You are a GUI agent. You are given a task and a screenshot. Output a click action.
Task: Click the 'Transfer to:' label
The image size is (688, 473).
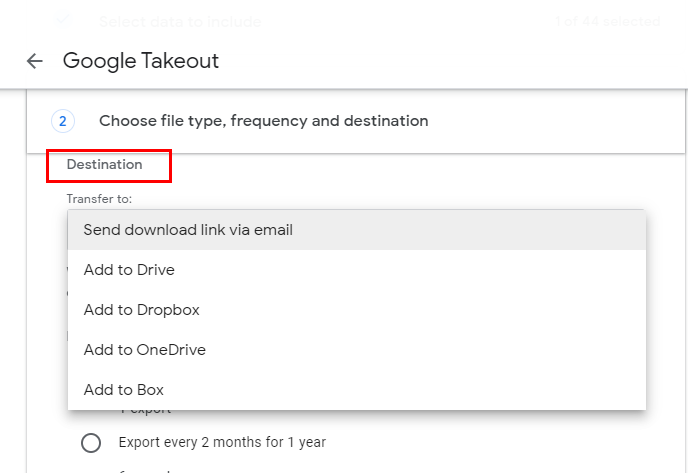pyautogui.click(x=99, y=199)
